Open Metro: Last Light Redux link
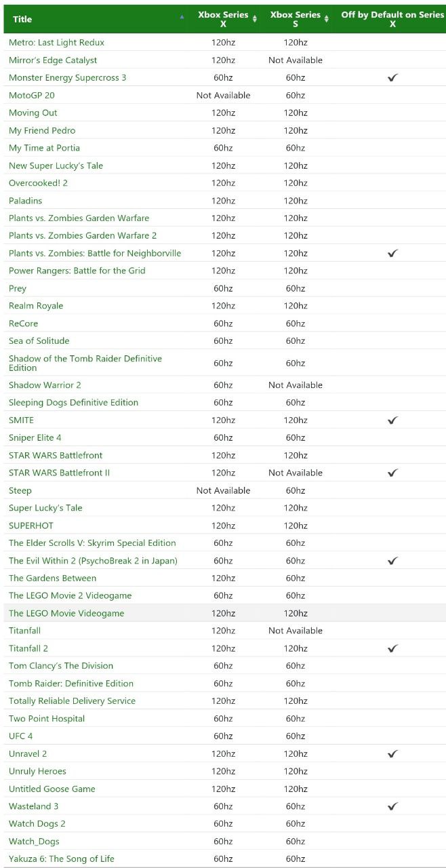446x868 pixels. 56,42
